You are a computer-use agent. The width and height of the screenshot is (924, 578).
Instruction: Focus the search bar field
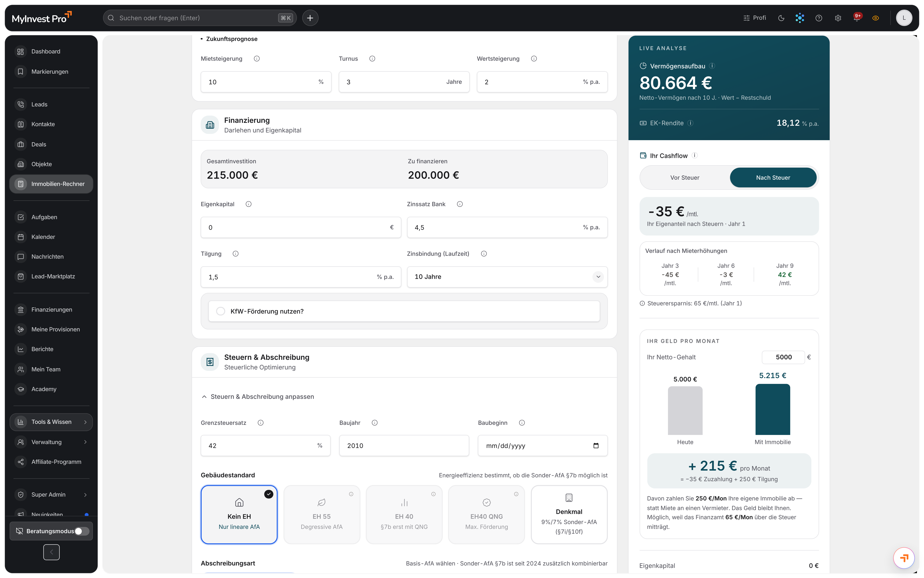tap(200, 18)
